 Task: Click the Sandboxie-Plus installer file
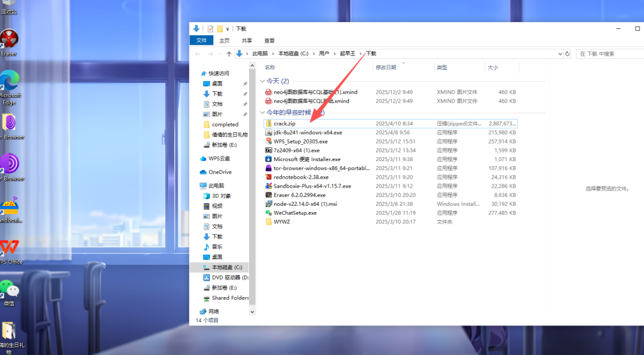[312, 186]
